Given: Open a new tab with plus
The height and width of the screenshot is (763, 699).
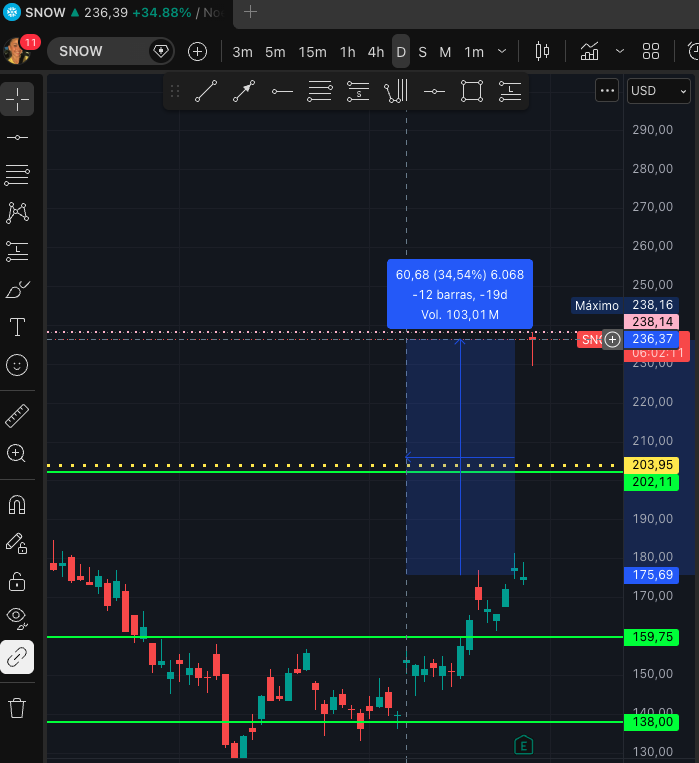Looking at the screenshot, I should (x=250, y=12).
